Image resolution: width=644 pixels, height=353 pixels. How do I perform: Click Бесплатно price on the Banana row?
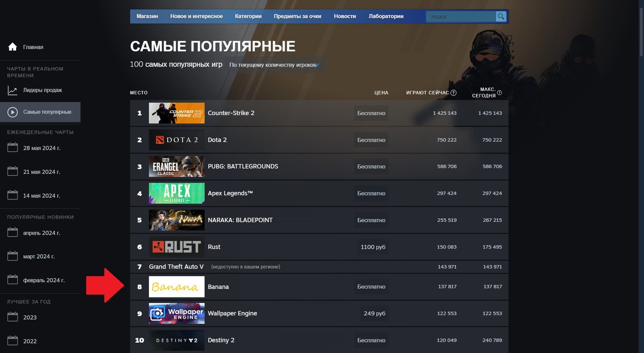(371, 287)
